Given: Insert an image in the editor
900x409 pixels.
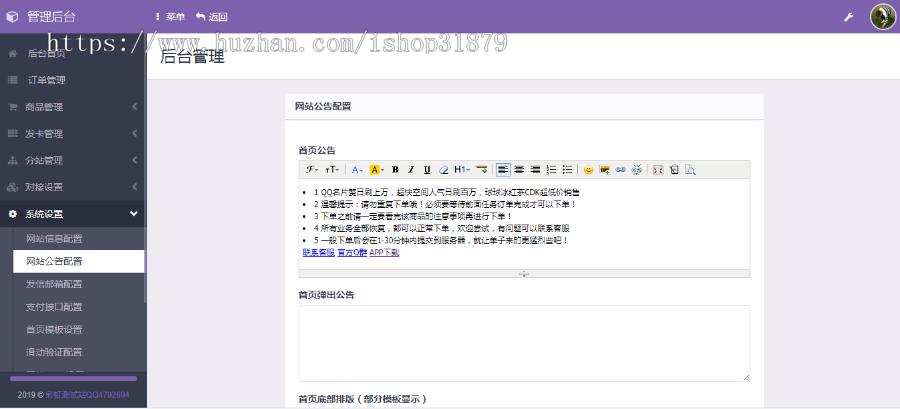Looking at the screenshot, I should 604,170.
